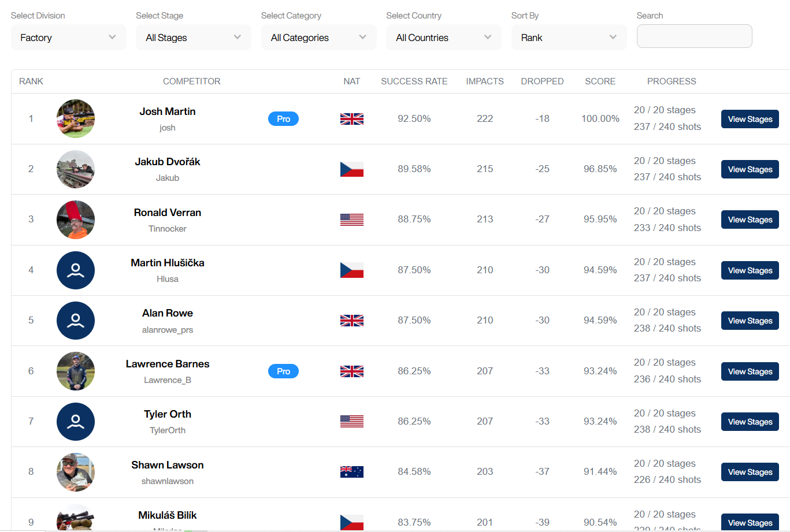Open the Select Division dropdown showing Factory

coord(68,38)
